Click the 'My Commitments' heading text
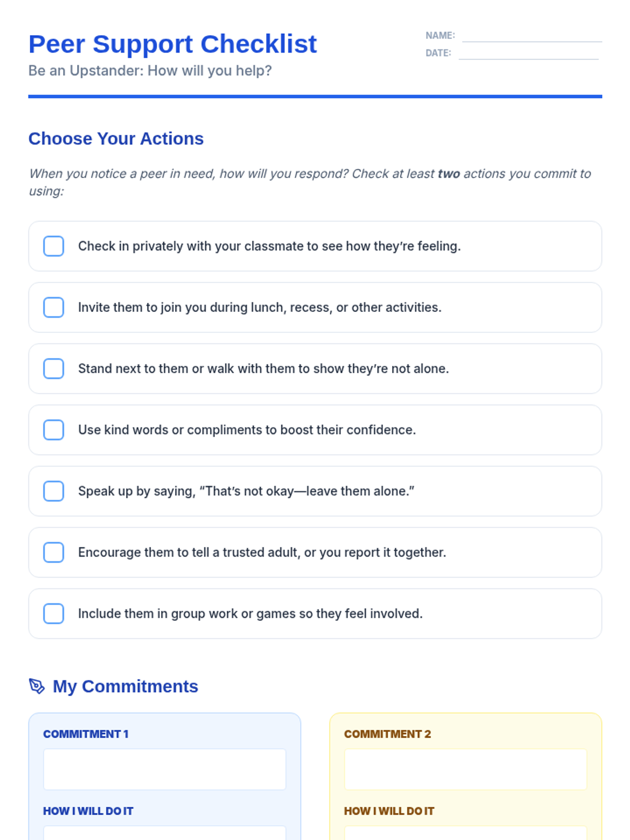This screenshot has height=840, width=630. (x=125, y=686)
